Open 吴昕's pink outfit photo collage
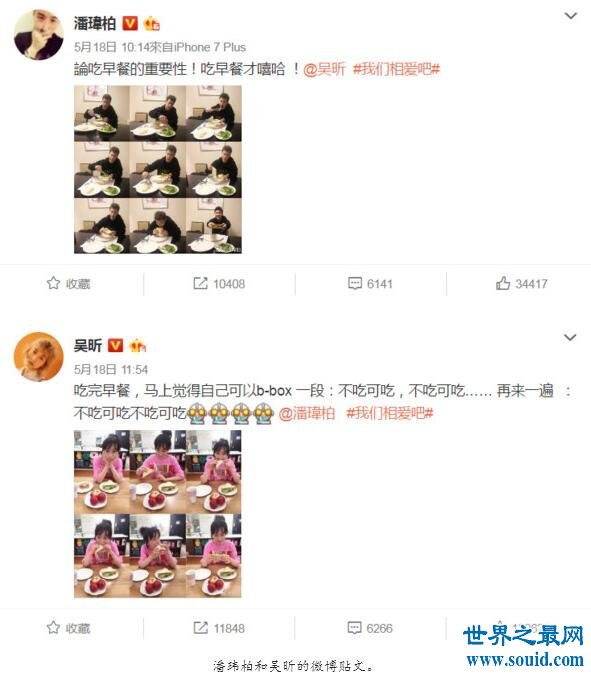The image size is (591, 676). click(x=158, y=514)
